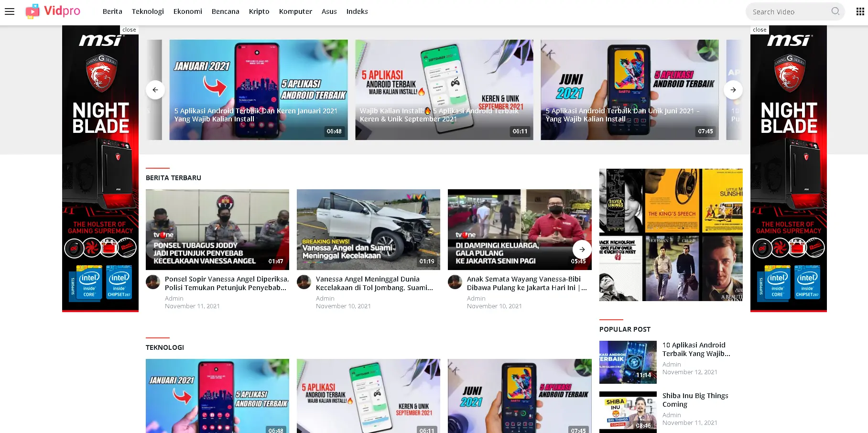
Task: Open the apps grid icon
Action: (x=860, y=11)
